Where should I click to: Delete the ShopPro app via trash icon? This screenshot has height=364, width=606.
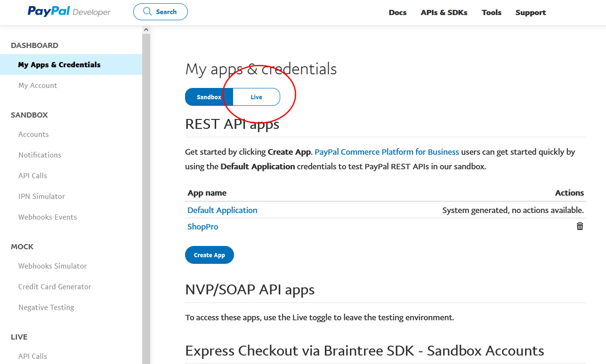click(580, 226)
